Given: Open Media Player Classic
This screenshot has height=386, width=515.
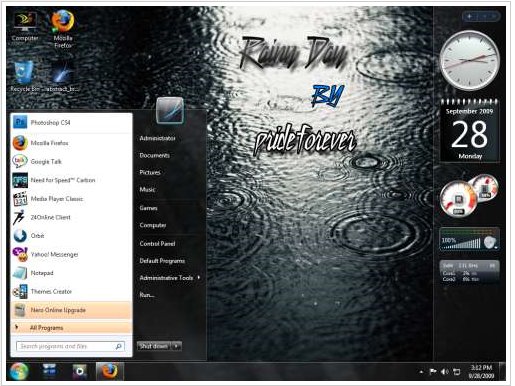Looking at the screenshot, I should pos(71,199).
